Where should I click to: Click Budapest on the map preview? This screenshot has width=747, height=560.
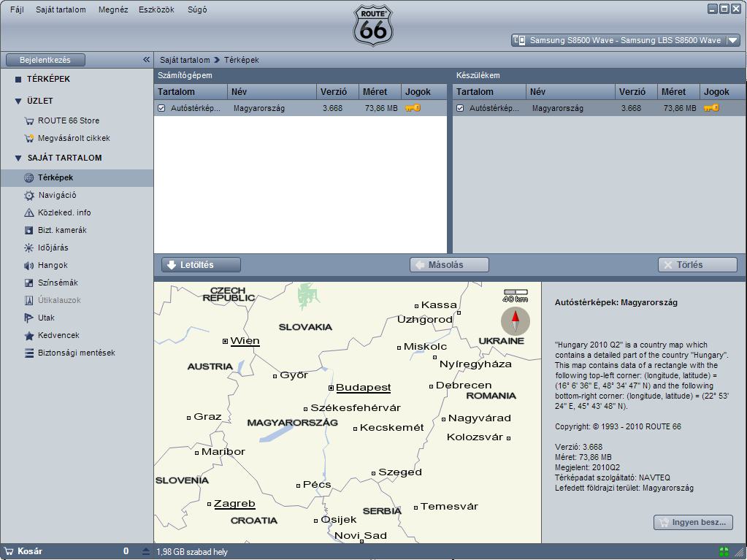[x=363, y=388]
